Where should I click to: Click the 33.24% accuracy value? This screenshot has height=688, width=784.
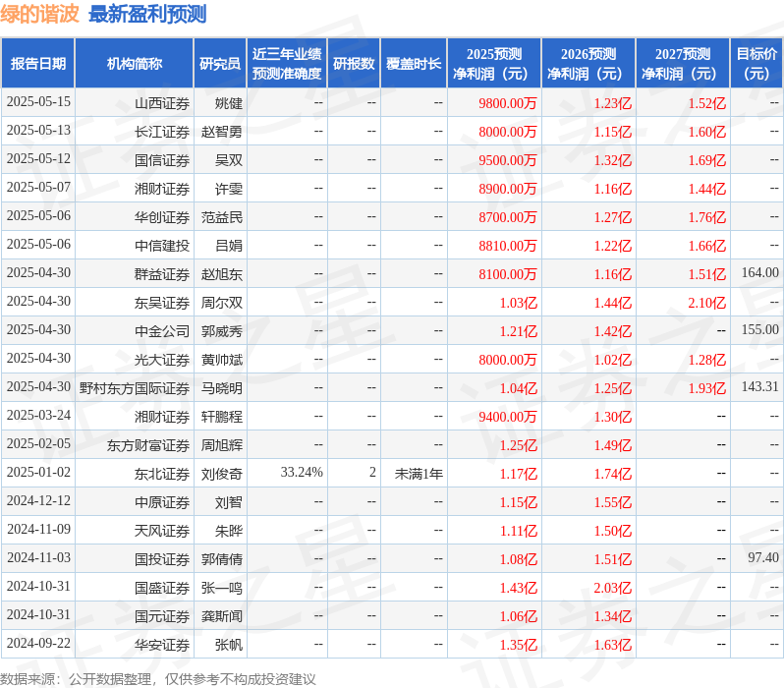tap(302, 473)
